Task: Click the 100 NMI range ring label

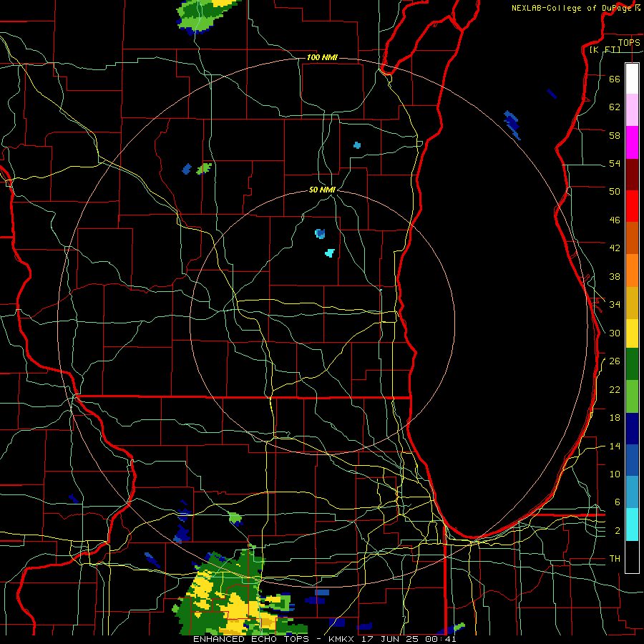Action: click(322, 57)
